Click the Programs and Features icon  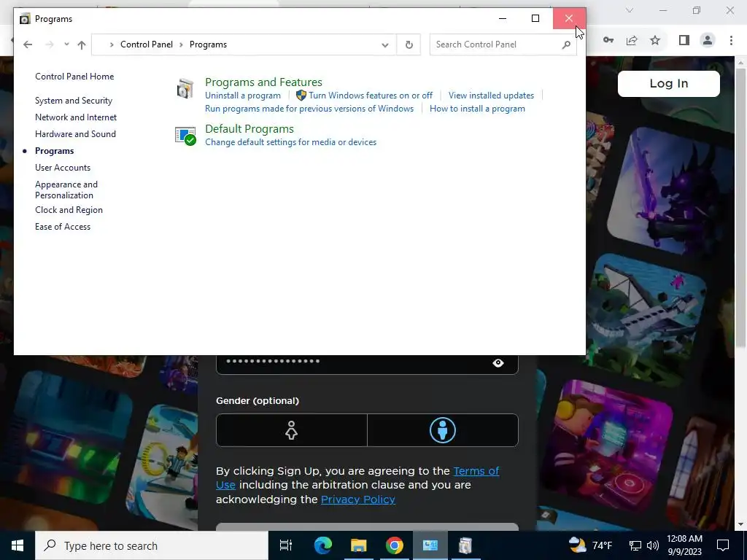(x=185, y=89)
